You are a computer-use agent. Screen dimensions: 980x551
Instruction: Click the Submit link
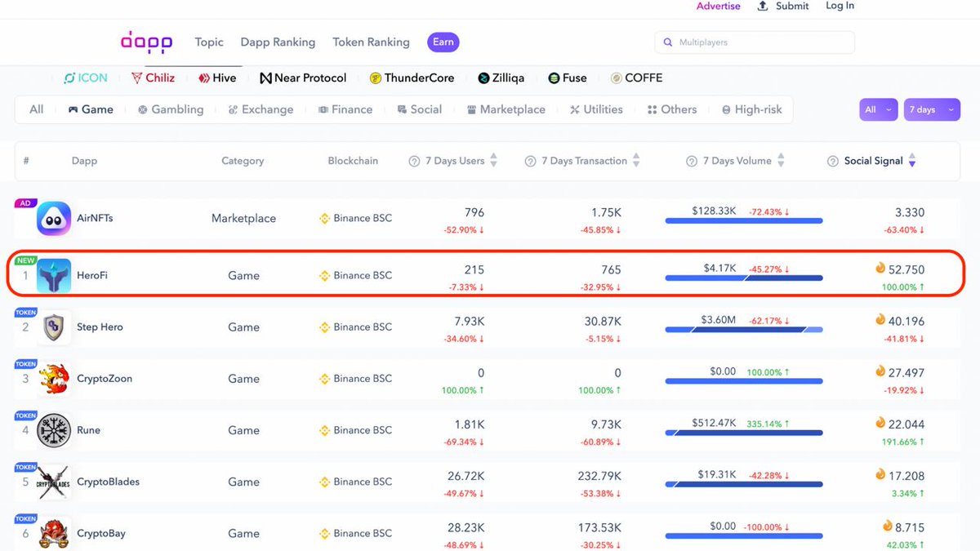(792, 6)
